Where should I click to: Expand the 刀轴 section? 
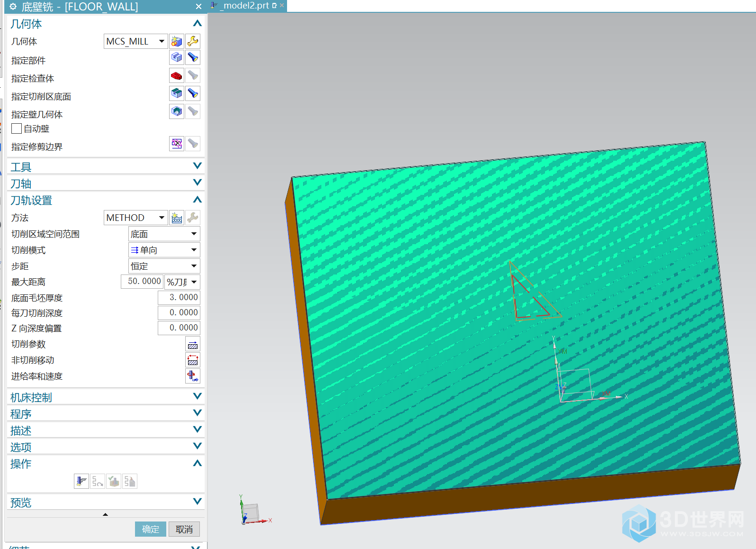[x=198, y=183]
